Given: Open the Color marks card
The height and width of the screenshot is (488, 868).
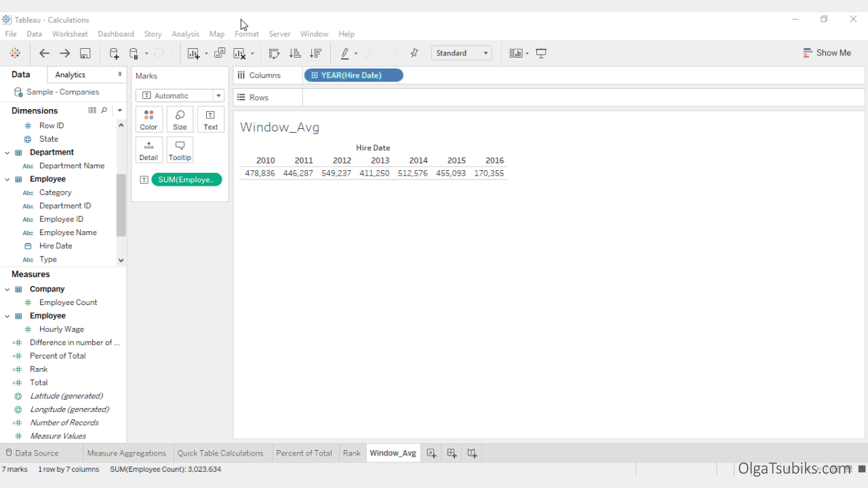Looking at the screenshot, I should coord(149,119).
